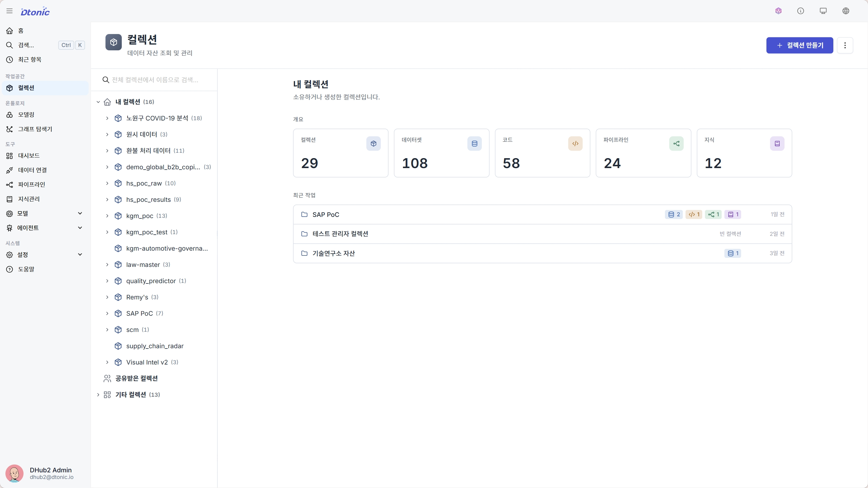The height and width of the screenshot is (488, 868).
Task: Open the globe language icon
Action: (x=846, y=11)
